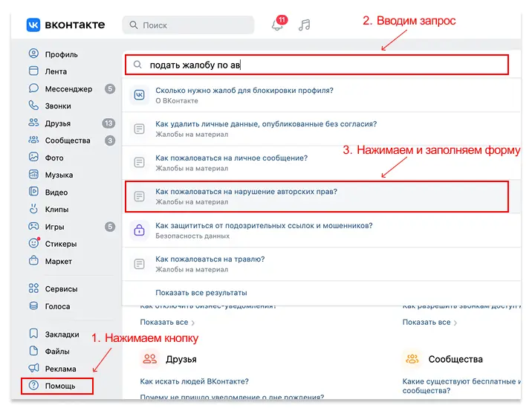Open 'Сколько нужно жалоб для блокировки профиля?'

coord(244,91)
